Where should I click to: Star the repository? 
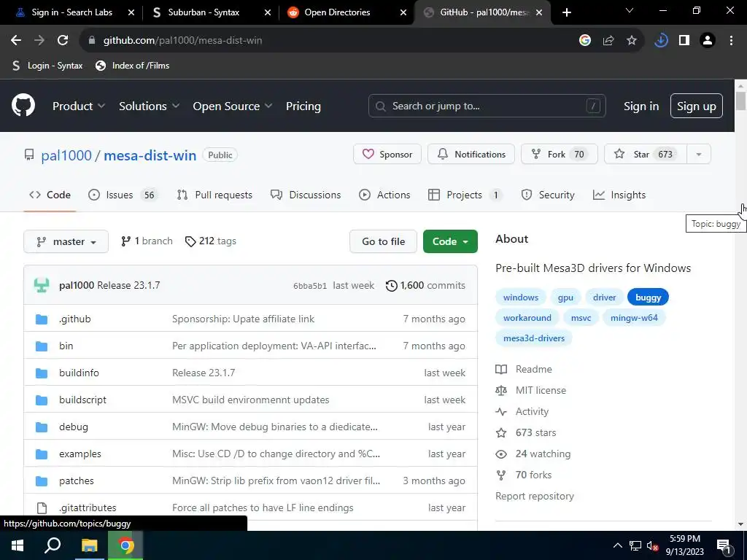646,155
